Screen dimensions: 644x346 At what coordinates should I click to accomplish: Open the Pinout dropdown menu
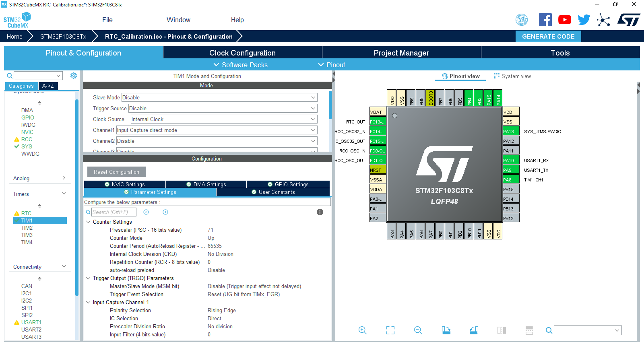tap(332, 65)
